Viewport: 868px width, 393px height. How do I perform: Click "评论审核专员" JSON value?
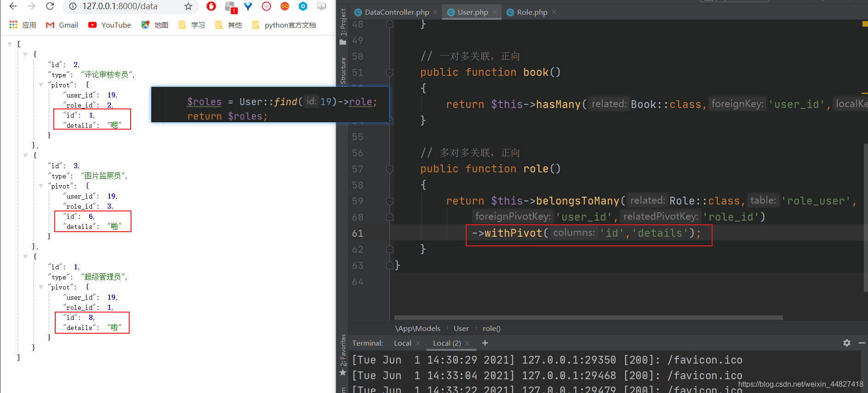pos(108,74)
